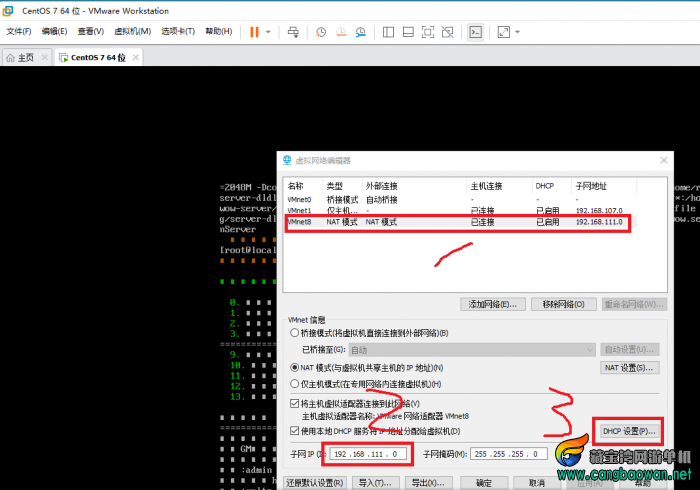Toggle 使用本地 DHCP 服务 checkbox
Viewport: 700px width, 490px height.
[x=294, y=431]
